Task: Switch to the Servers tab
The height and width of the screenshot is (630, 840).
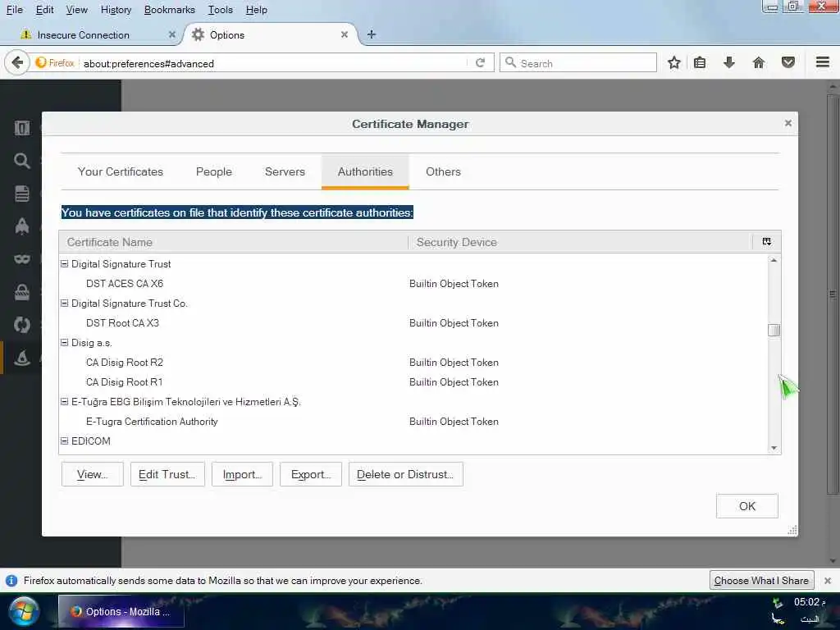Action: [x=285, y=171]
